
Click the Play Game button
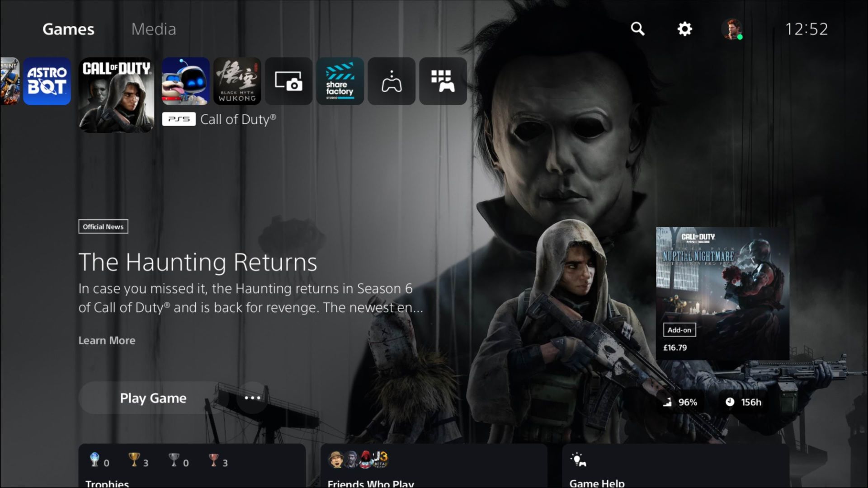pos(153,398)
